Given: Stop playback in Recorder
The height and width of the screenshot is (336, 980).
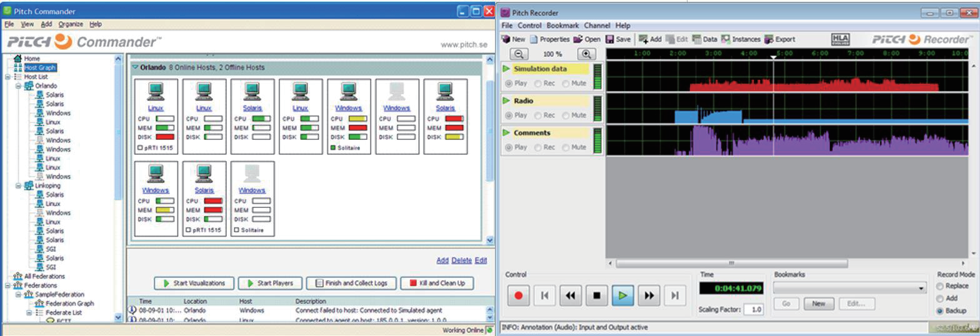Looking at the screenshot, I should point(597,295).
